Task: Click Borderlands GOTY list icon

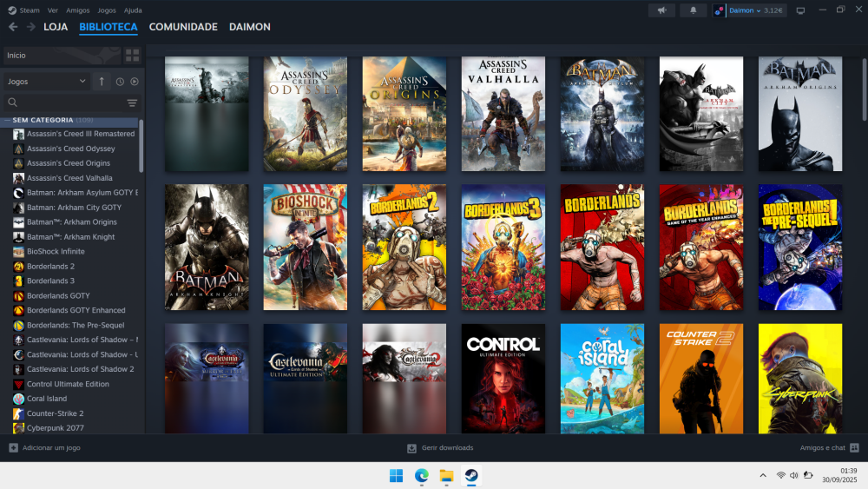Action: click(18, 295)
